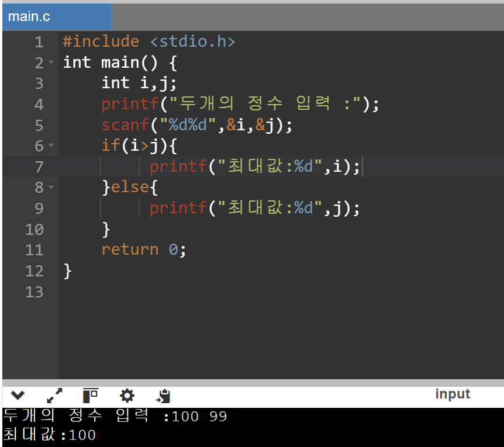
Task: Select line number 10 in the gutter
Action: click(34, 229)
